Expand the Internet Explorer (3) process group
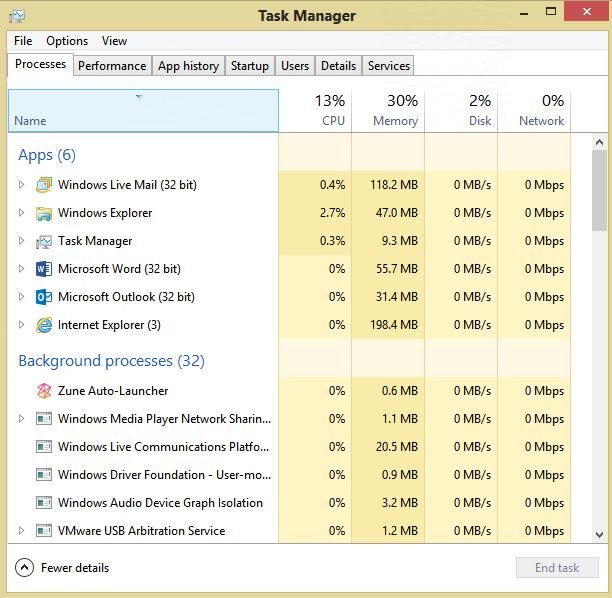Screen dimensions: 612x598 tap(21, 324)
